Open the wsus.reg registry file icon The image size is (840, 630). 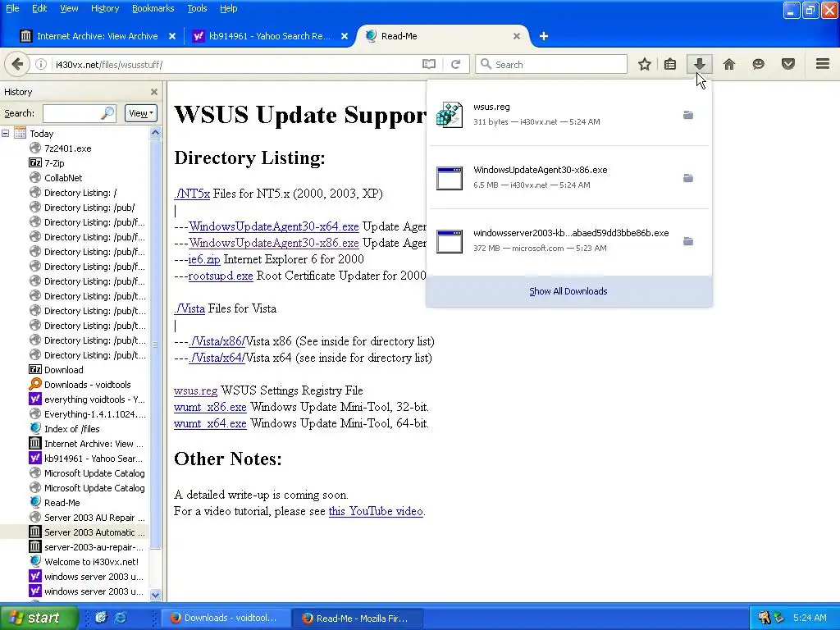click(450, 114)
